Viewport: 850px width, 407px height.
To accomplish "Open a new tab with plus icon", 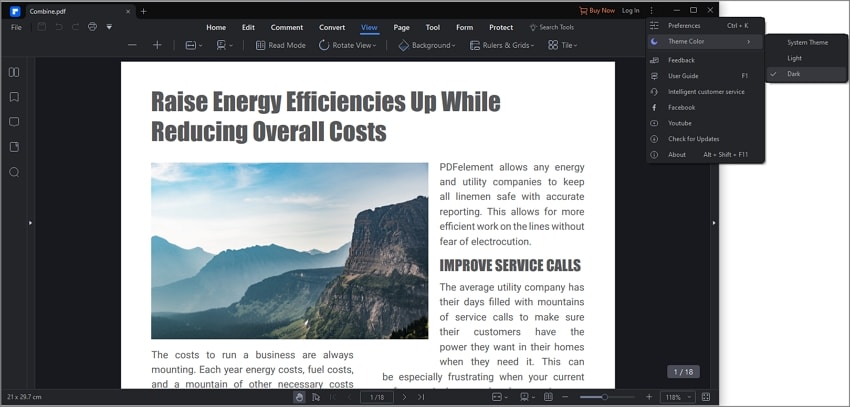I will tap(144, 11).
